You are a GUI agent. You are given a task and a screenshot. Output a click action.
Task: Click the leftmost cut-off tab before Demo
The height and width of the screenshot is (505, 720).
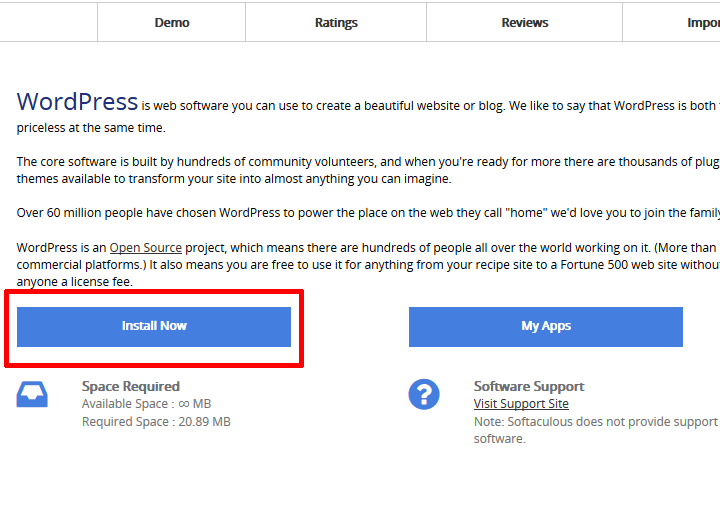pyautogui.click(x=48, y=22)
